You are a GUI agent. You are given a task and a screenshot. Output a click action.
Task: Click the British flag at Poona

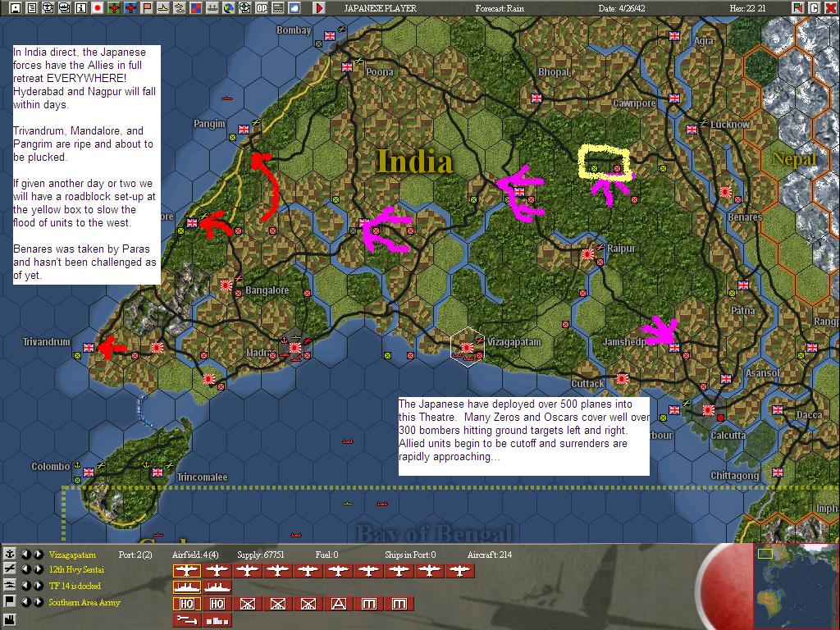[347, 67]
